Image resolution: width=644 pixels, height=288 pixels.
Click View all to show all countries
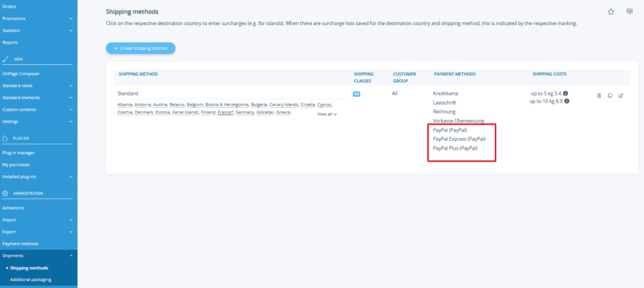(327, 114)
